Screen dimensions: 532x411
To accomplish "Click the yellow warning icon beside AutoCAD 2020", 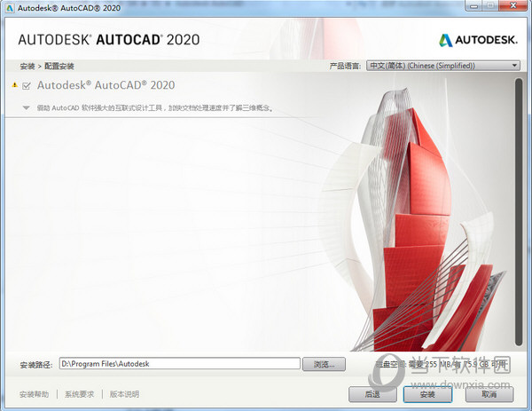I will click(x=14, y=86).
